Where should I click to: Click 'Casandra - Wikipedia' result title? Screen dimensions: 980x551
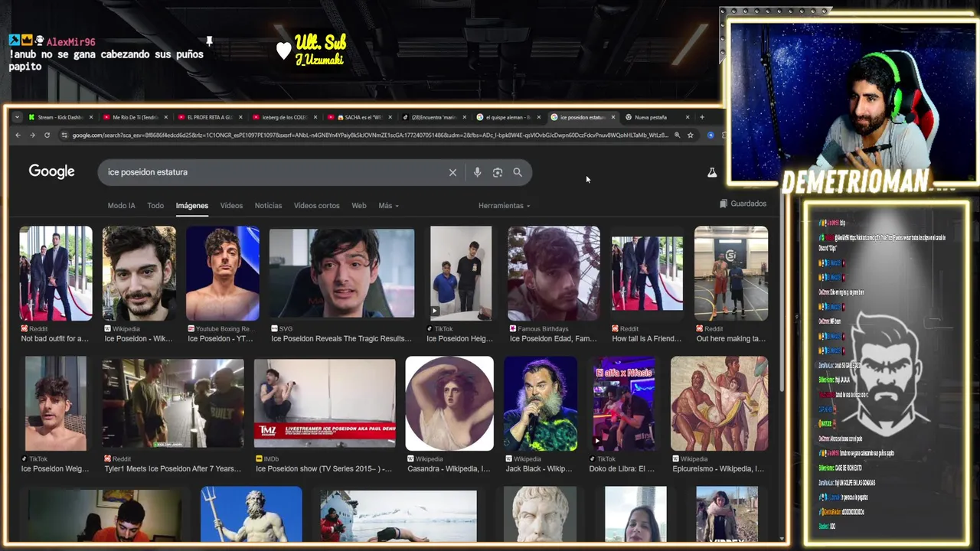(449, 468)
